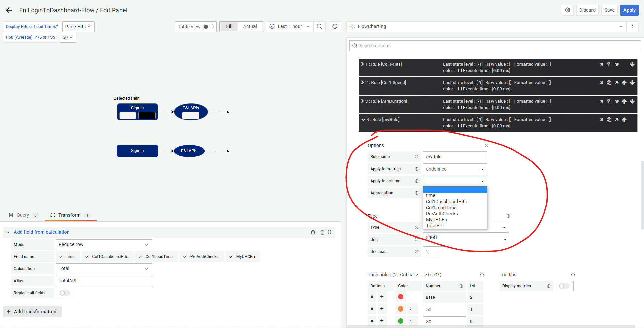This screenshot has width=644, height=328.
Task: Refresh the dashboard panel data
Action: (335, 26)
